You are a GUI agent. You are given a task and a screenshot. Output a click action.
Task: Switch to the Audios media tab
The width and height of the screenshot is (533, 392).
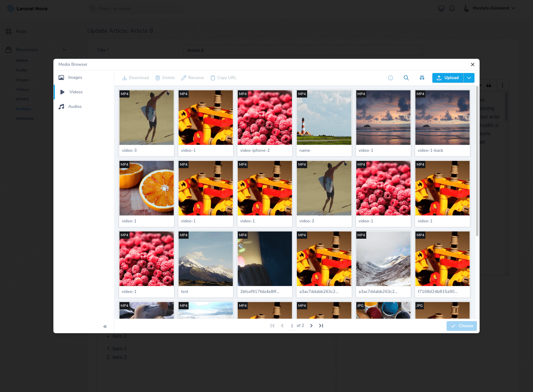point(75,107)
